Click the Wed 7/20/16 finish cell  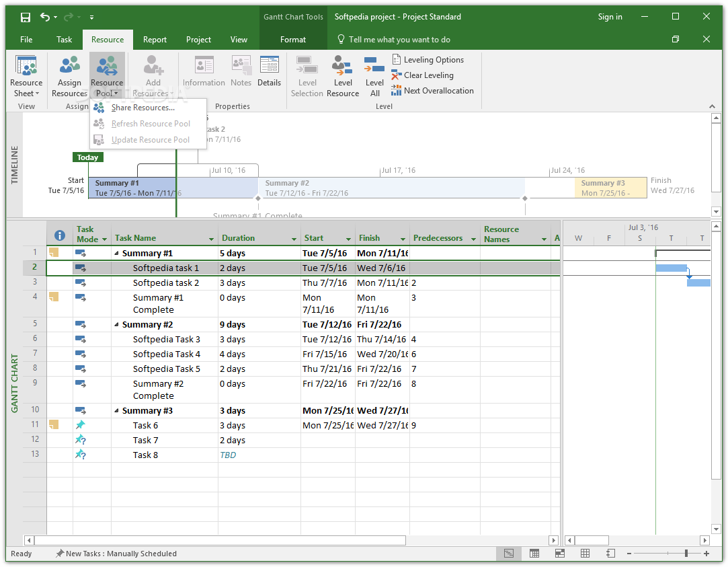coord(382,354)
